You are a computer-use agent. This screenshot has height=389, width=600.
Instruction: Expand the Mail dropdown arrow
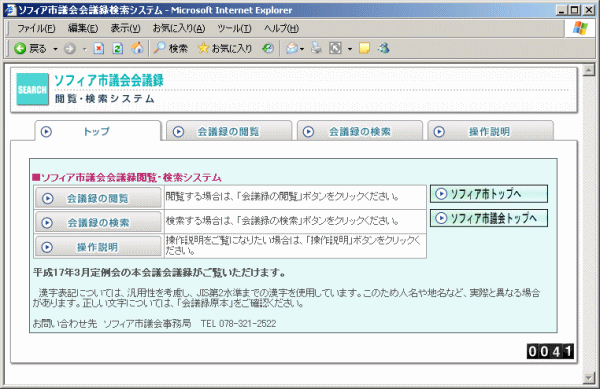pyautogui.click(x=302, y=49)
